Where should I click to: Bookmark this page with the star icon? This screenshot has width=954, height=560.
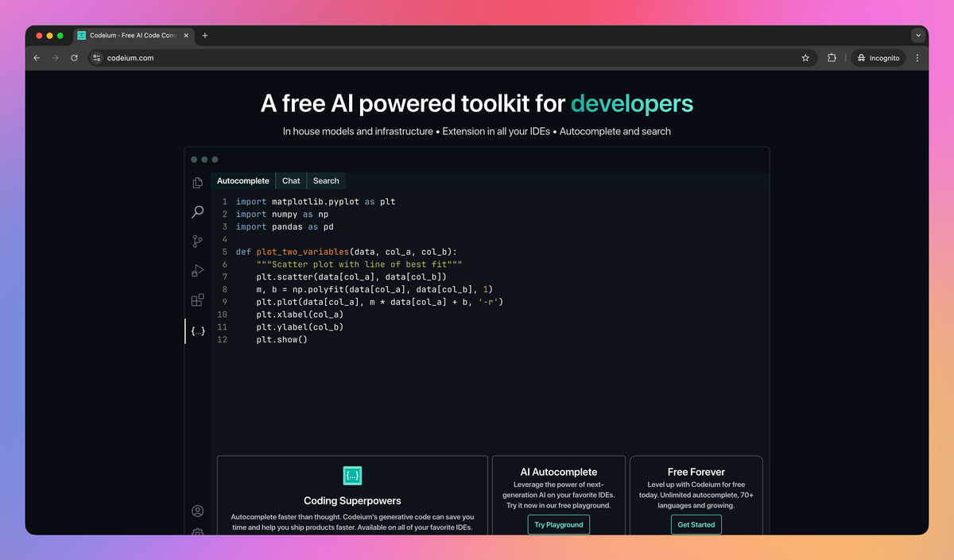point(805,58)
